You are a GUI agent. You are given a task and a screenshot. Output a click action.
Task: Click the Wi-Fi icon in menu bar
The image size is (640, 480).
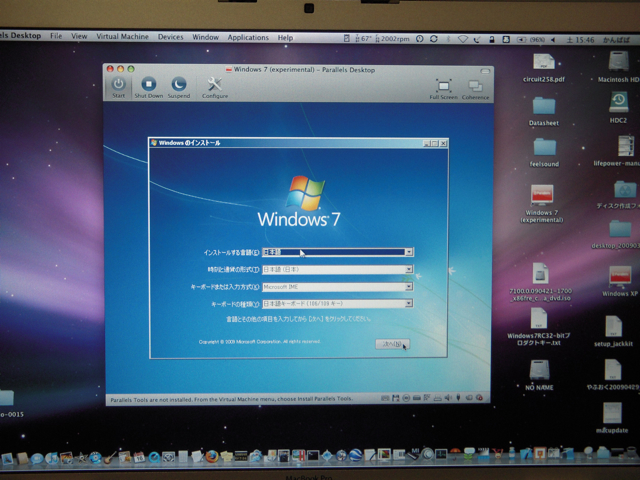462,39
